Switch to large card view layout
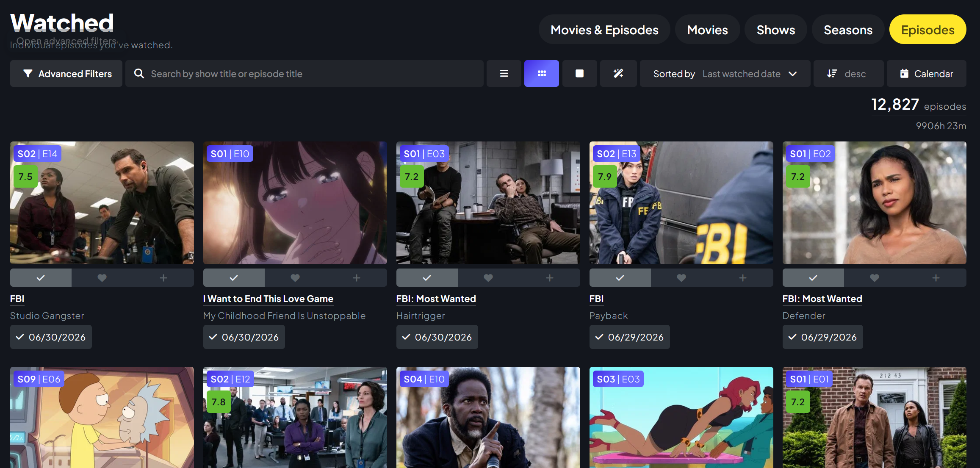The width and height of the screenshot is (980, 468). pos(579,74)
